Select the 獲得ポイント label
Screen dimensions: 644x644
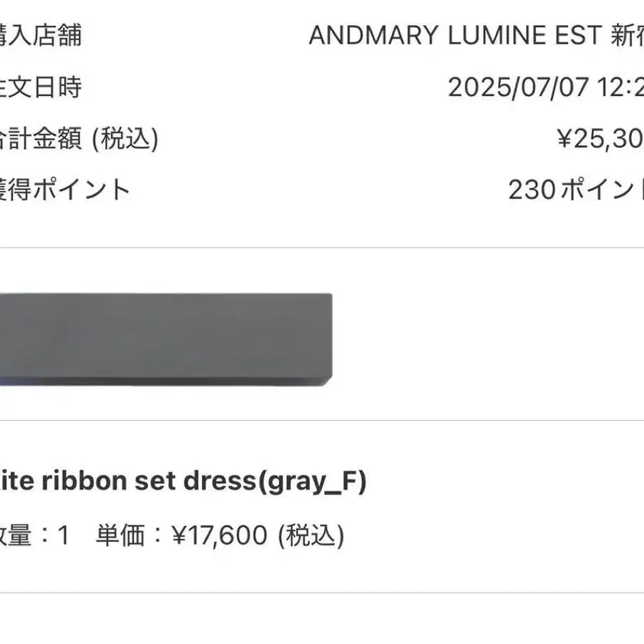(x=64, y=190)
